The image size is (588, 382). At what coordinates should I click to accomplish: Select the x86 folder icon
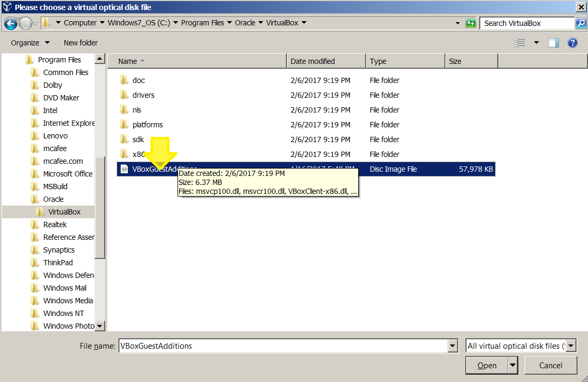click(x=124, y=154)
